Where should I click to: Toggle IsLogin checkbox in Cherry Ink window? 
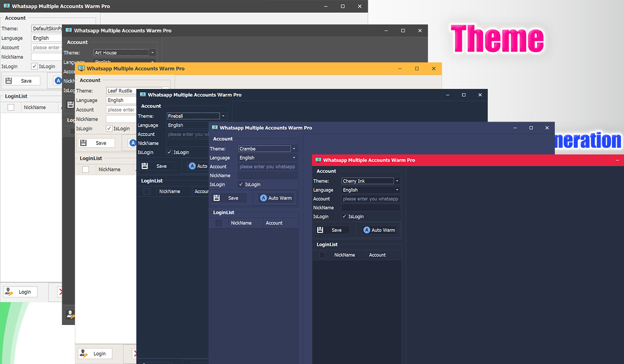(x=344, y=216)
